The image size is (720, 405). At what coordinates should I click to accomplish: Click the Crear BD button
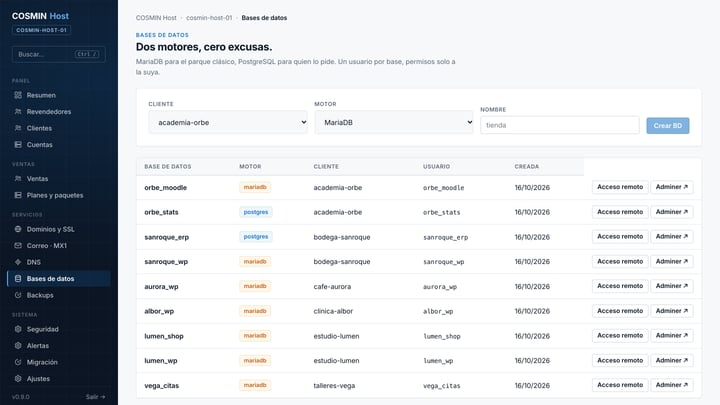point(668,126)
